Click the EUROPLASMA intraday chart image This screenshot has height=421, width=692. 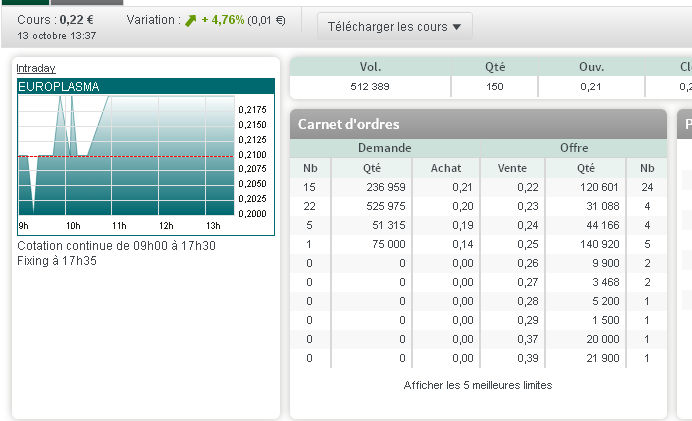tap(146, 157)
